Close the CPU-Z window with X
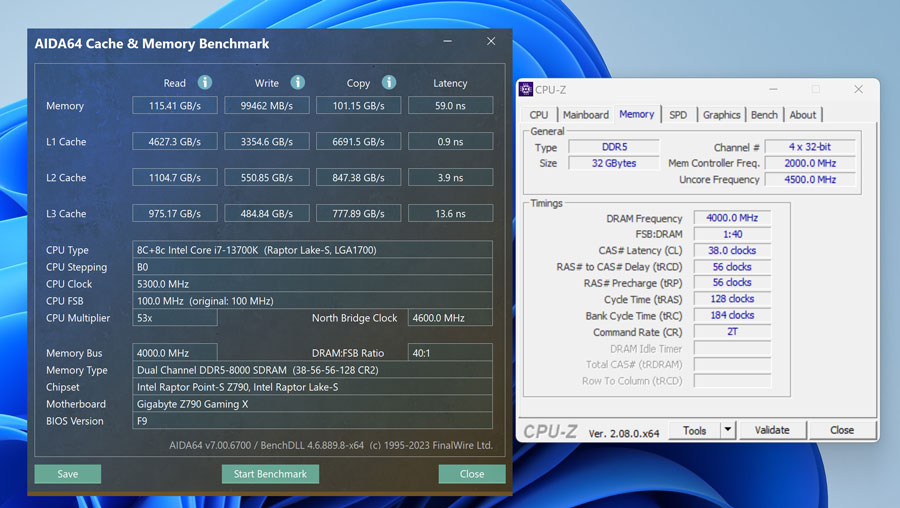The height and width of the screenshot is (508, 900). click(x=858, y=89)
